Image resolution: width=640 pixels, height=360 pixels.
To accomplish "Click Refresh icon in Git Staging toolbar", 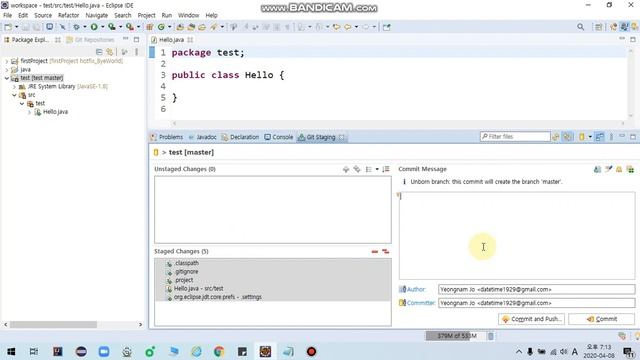I will (556, 137).
